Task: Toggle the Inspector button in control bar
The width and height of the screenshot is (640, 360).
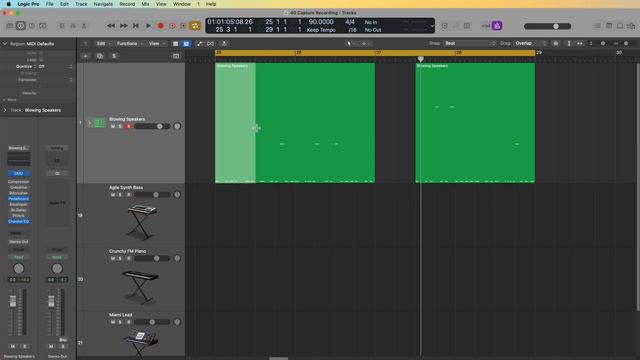Action: click(20, 26)
